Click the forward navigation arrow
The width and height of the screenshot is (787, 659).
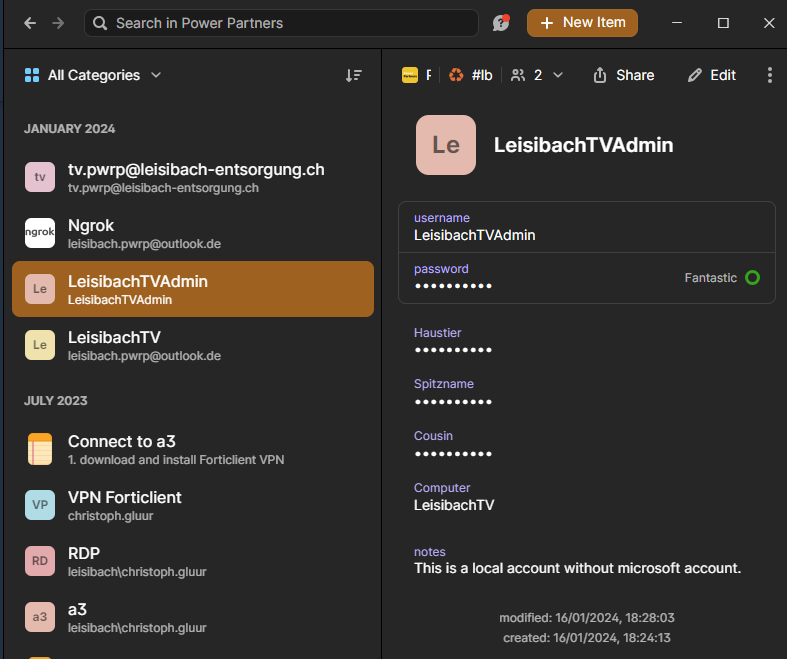coord(58,23)
